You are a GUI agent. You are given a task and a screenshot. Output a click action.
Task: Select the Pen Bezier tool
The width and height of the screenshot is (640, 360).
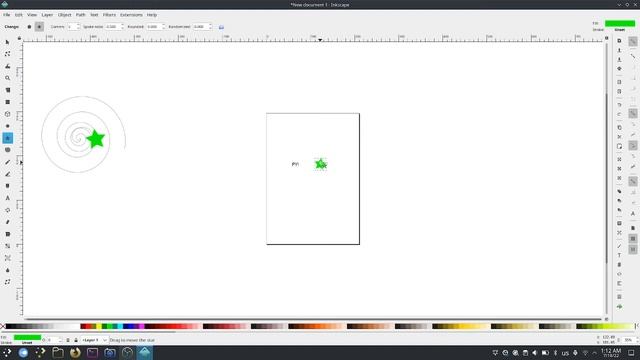pos(7,174)
